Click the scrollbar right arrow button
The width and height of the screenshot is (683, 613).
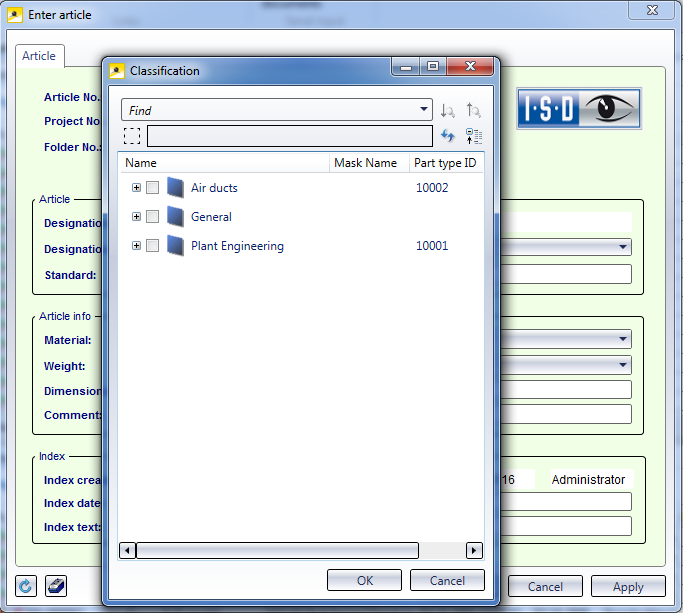pos(474,551)
